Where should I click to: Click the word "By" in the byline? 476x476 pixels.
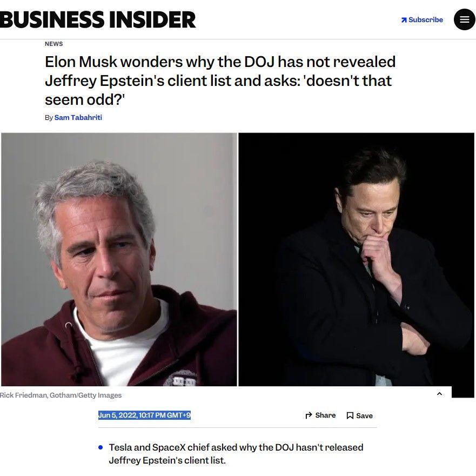pos(49,117)
